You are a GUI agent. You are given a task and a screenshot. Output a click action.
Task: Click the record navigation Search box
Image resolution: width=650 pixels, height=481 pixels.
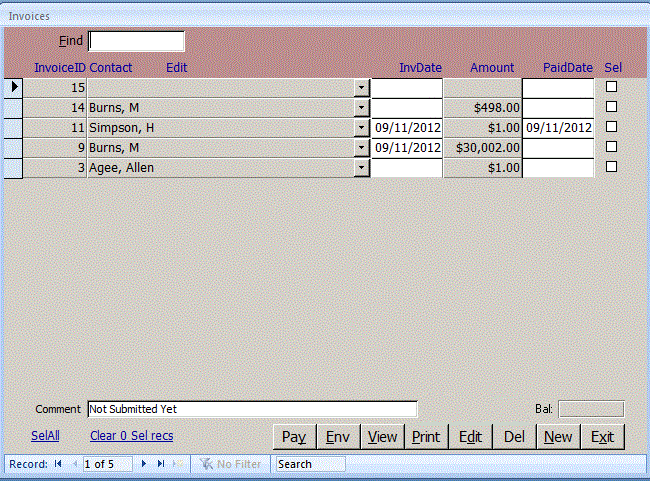click(311, 464)
